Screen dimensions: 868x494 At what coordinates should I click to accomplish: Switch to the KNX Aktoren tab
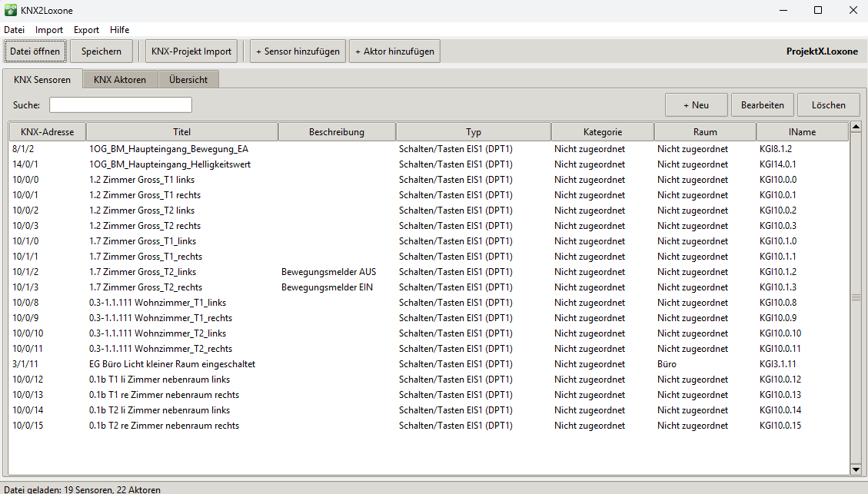click(x=120, y=79)
